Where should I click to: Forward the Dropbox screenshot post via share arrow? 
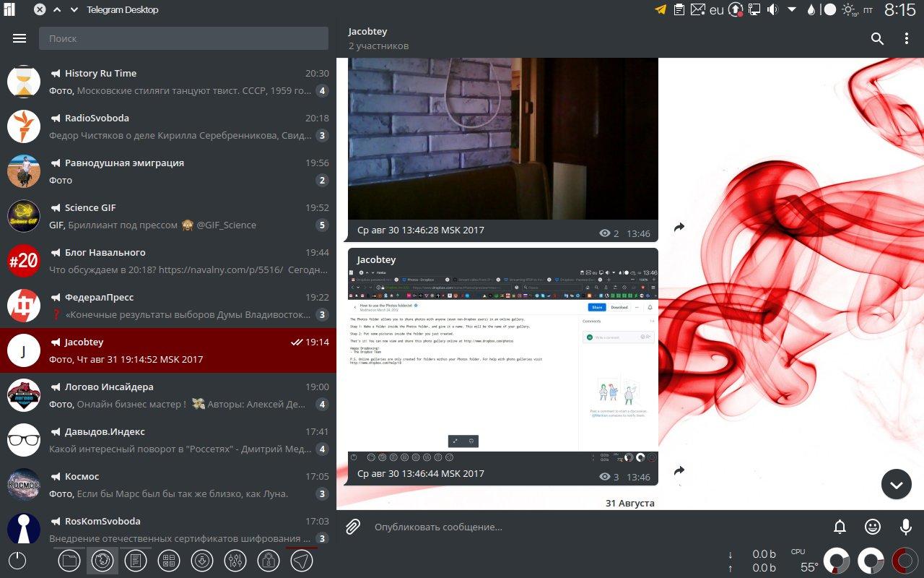click(x=679, y=471)
